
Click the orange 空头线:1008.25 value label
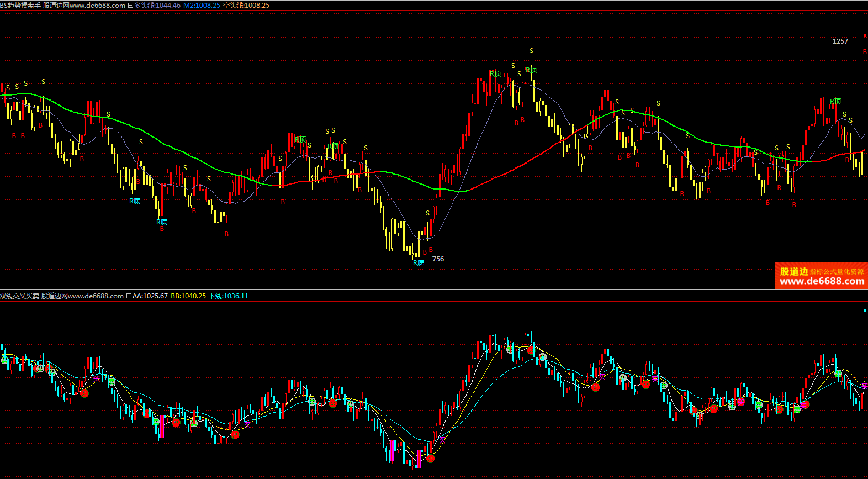tap(246, 6)
